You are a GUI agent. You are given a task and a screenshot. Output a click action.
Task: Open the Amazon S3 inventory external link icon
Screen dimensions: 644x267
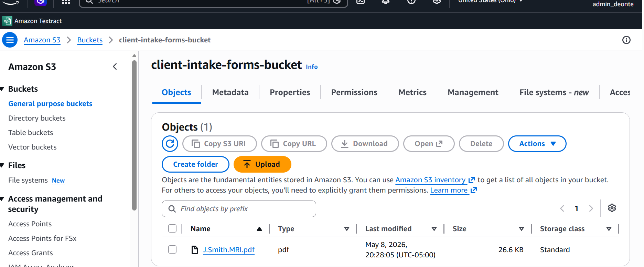coord(472,180)
